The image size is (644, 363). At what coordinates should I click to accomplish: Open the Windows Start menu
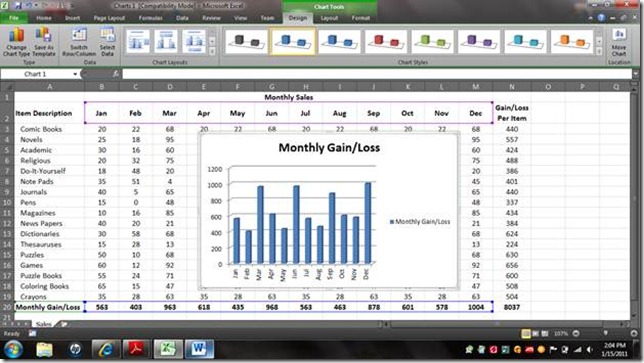[14, 350]
